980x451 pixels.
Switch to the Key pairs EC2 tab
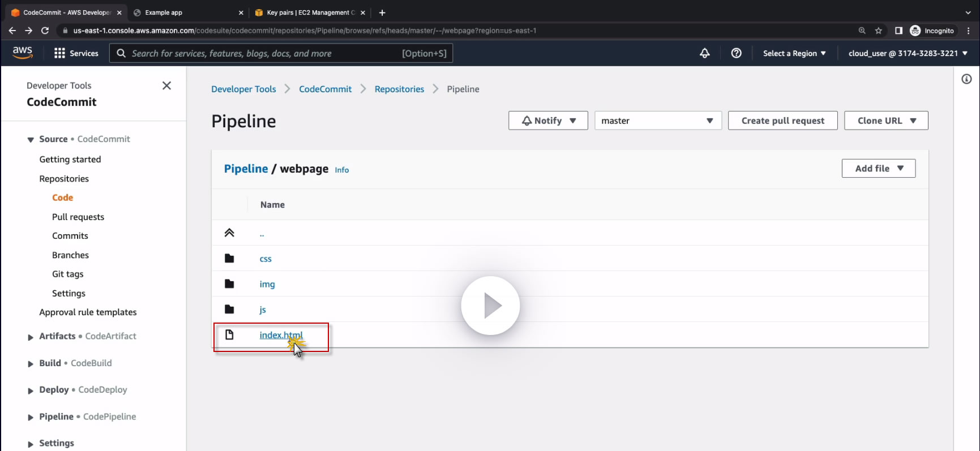point(310,12)
